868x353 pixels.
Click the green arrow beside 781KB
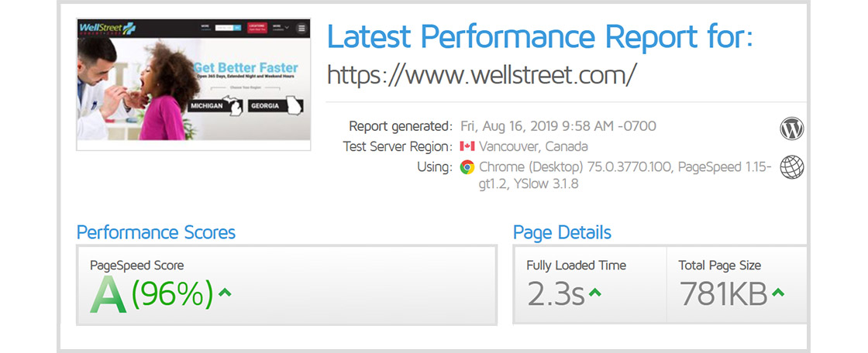[x=778, y=293]
